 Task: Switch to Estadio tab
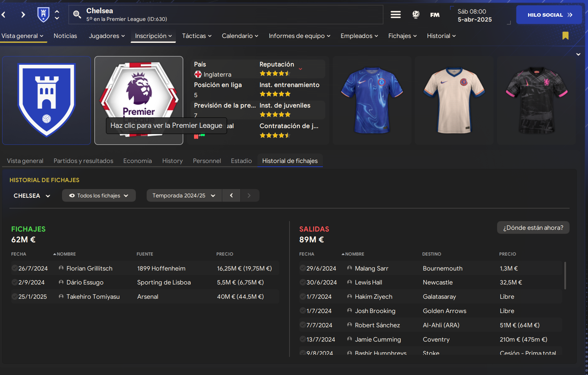coord(241,161)
